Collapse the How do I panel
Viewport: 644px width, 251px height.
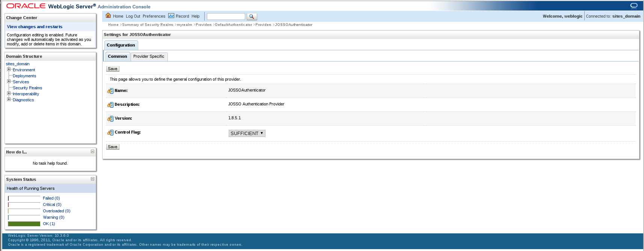[92, 152]
